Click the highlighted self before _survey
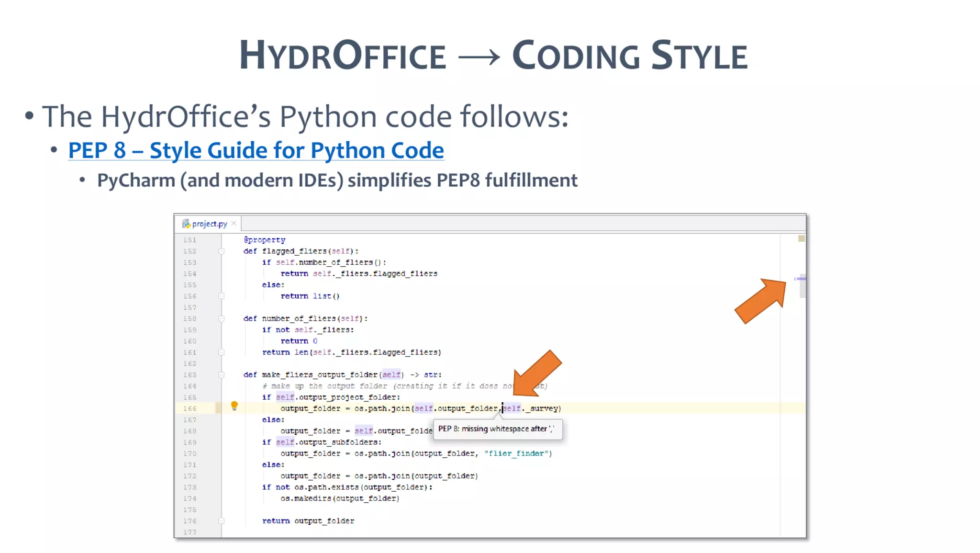Viewport: 980px width, 553px height. 512,408
